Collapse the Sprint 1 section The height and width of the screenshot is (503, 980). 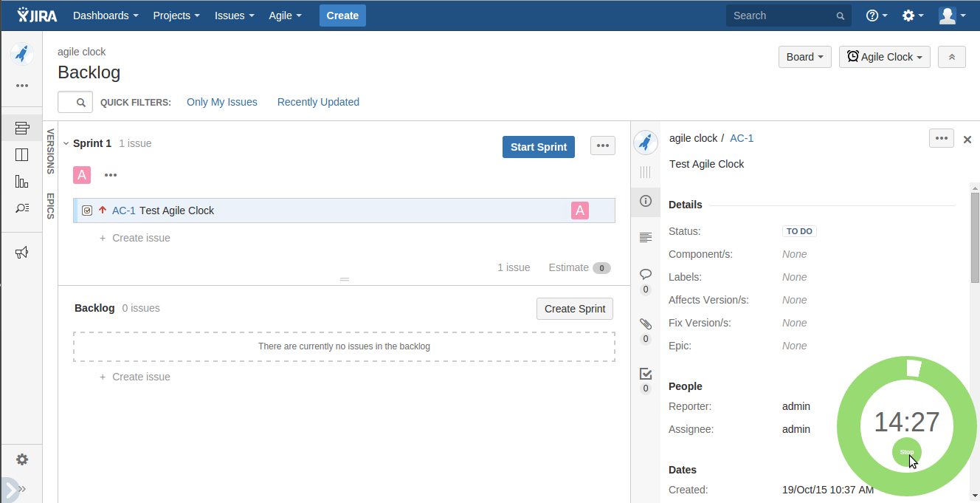point(66,143)
